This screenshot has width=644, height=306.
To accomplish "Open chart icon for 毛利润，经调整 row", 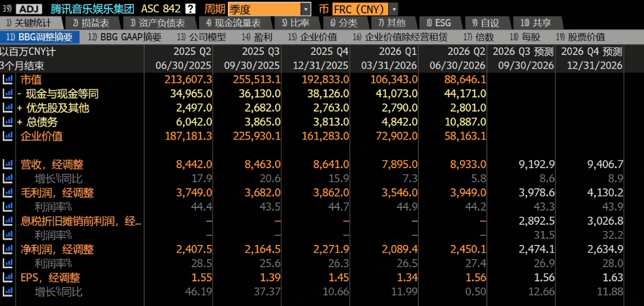I will point(7,193).
